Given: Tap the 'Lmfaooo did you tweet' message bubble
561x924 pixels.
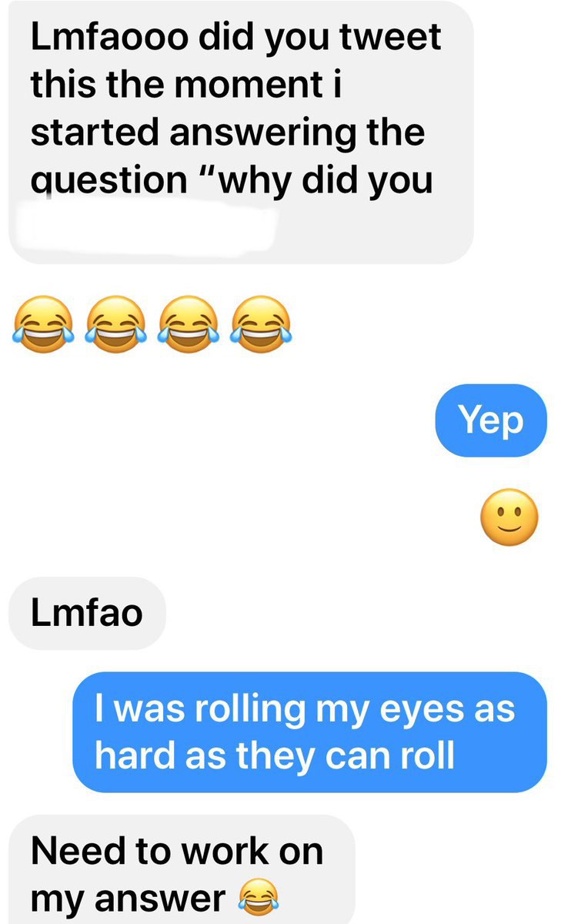Looking at the screenshot, I should [241, 132].
